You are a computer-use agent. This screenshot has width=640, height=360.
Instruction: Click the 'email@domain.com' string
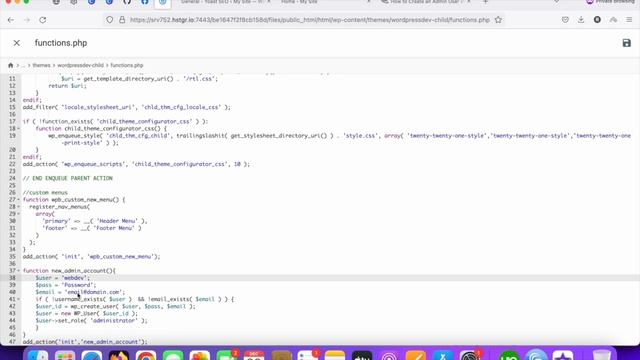coord(93,292)
